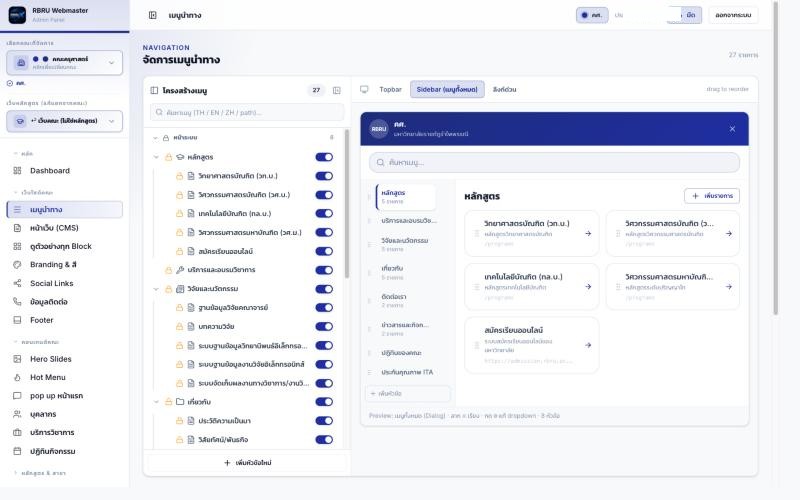The image size is (800, 500).
Task: Toggle the บทความวิจัย menu switch
Action: pos(324,327)
